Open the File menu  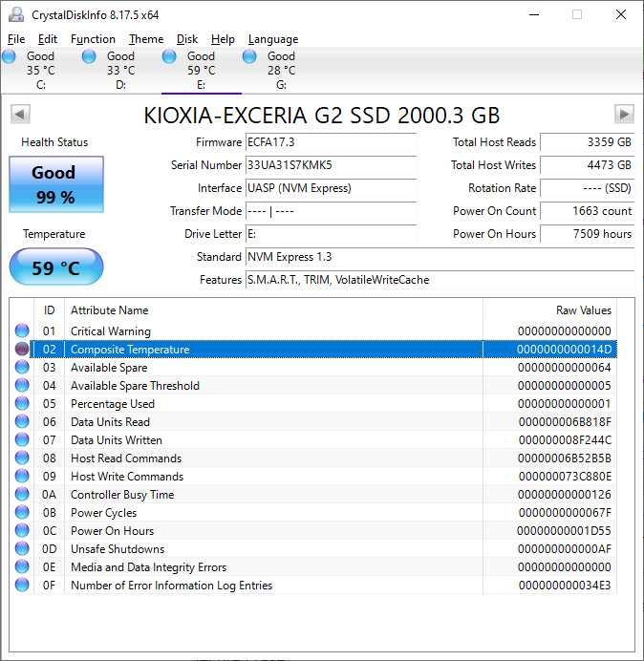pos(16,39)
